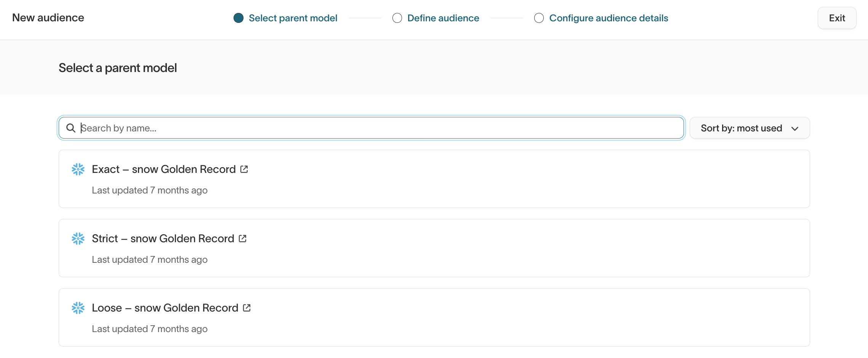Select Exact – snow Golden Record model

[x=434, y=179]
